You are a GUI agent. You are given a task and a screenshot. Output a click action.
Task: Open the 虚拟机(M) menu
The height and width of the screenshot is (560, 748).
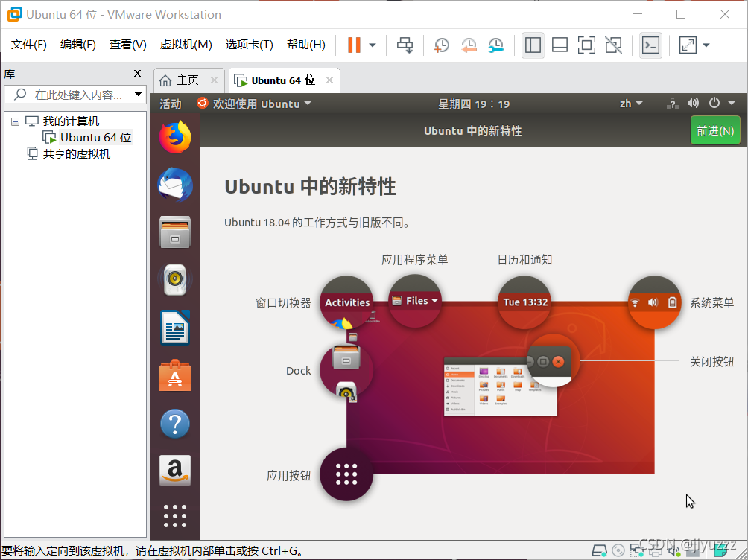(x=186, y=44)
